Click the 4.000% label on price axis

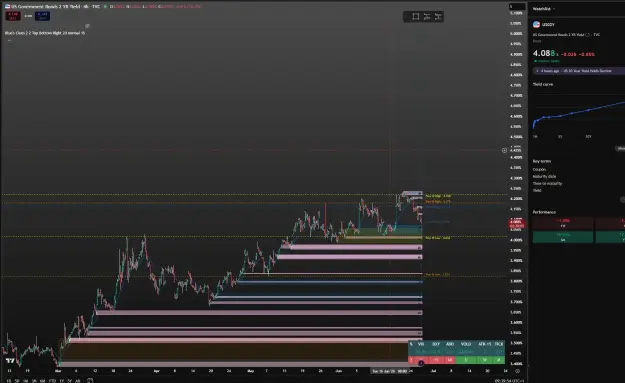click(516, 240)
